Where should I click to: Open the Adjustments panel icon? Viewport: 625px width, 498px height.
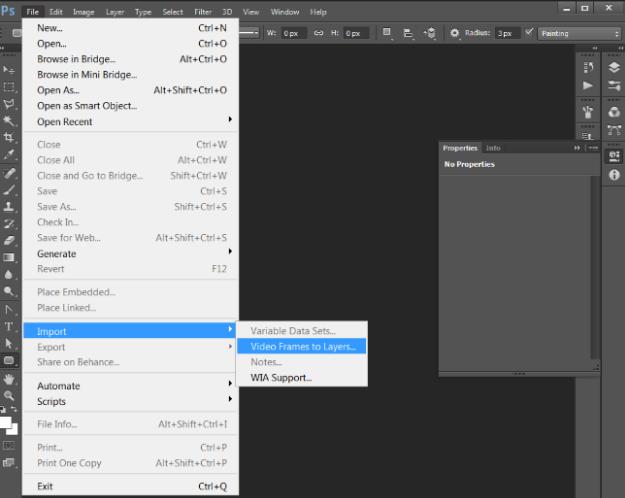point(614,86)
